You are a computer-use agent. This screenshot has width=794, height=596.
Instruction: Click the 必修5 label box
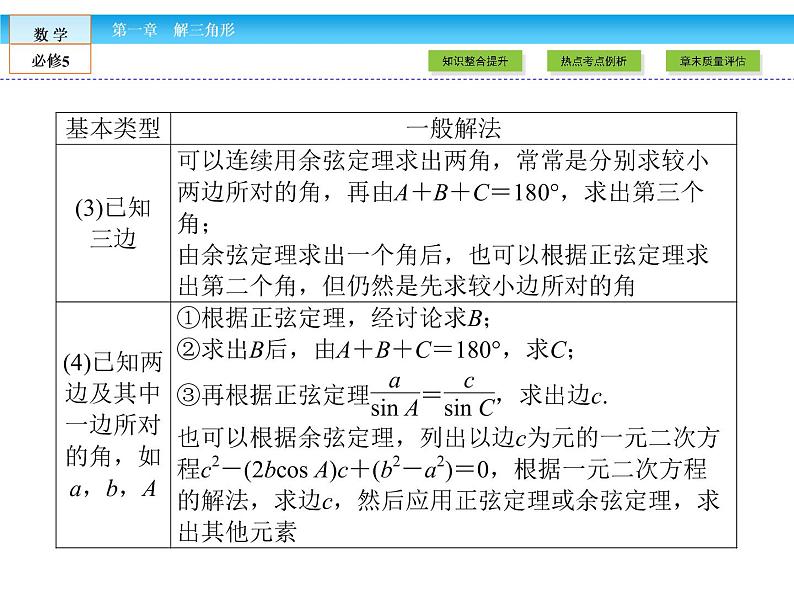pyautogui.click(x=50, y=60)
